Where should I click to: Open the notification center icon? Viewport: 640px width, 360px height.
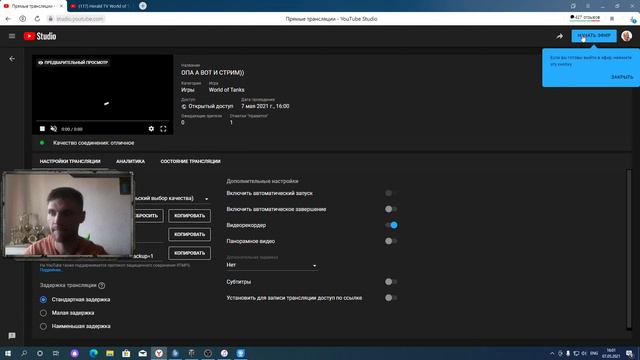click(630, 353)
